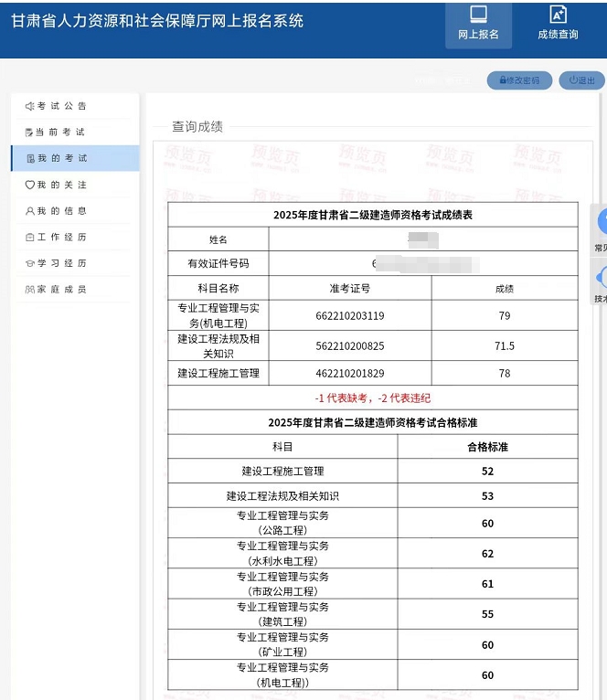Click the 退出 logout button

[x=581, y=80]
